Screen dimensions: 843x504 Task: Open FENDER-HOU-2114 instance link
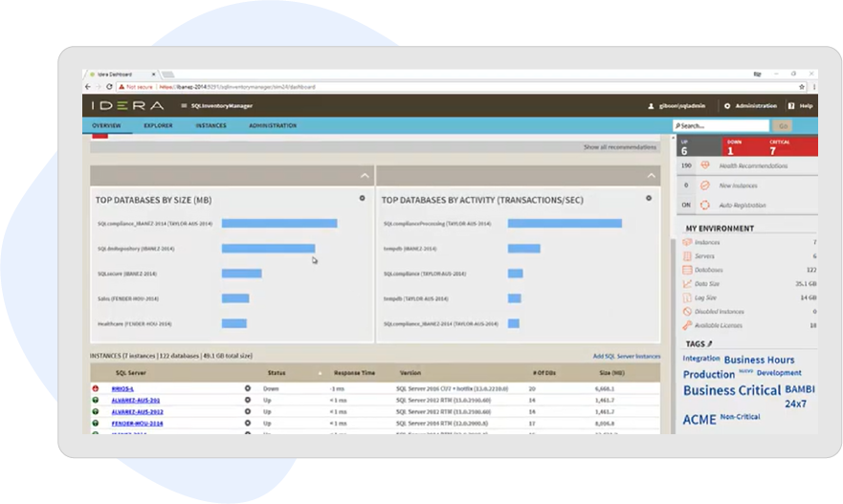pyautogui.click(x=137, y=424)
